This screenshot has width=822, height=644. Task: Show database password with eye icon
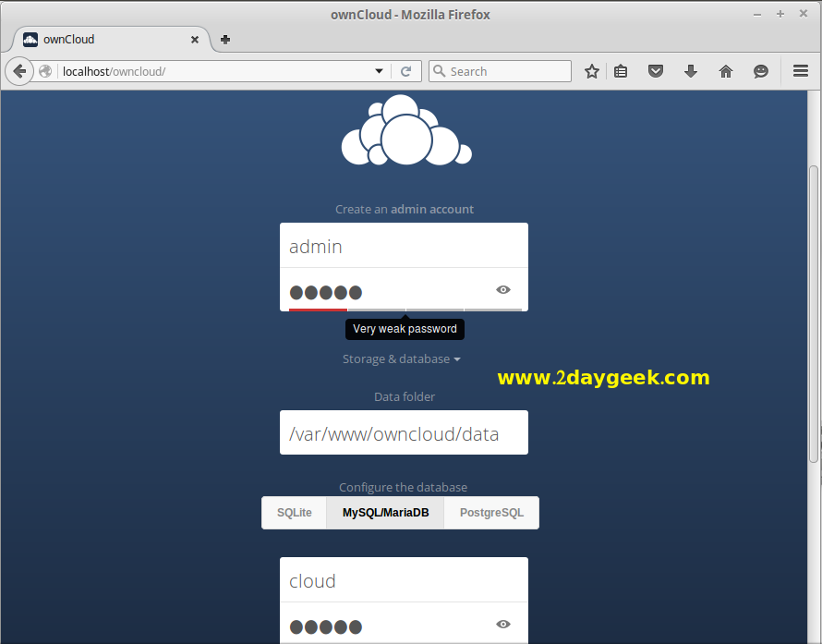tap(503, 624)
